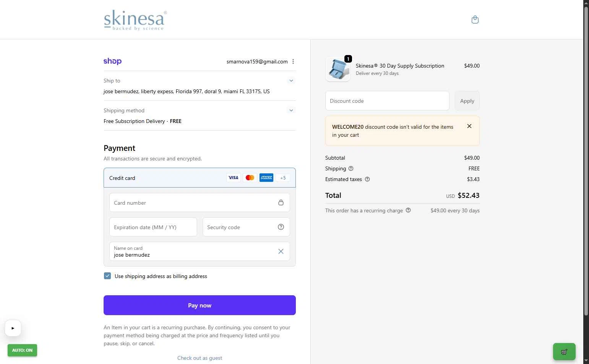Click the play arrow floating button
Image resolution: width=589 pixels, height=364 pixels.
coord(13,328)
